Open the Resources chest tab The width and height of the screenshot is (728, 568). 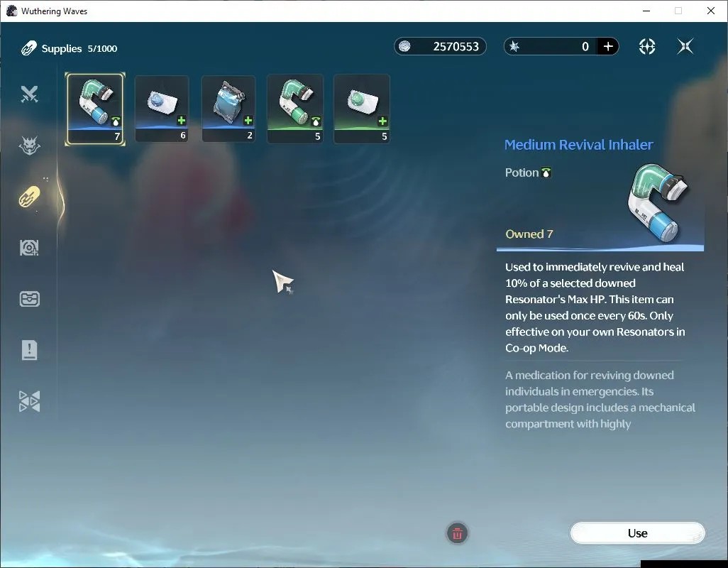[x=29, y=299]
